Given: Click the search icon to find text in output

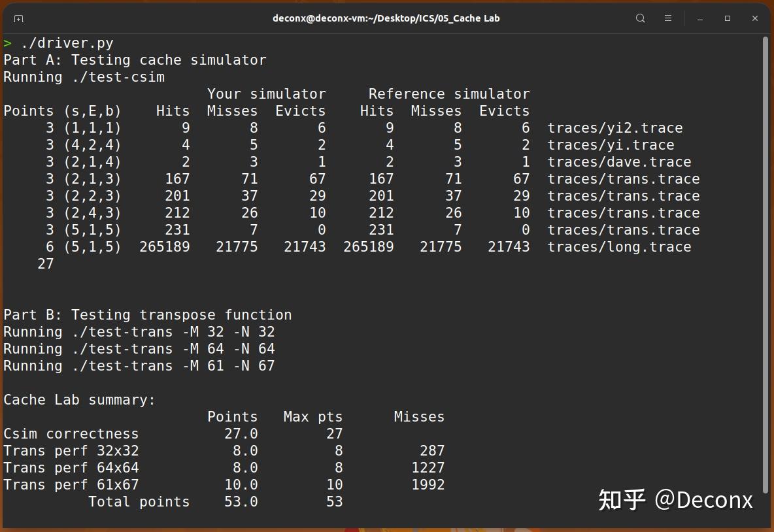Looking at the screenshot, I should coord(640,18).
